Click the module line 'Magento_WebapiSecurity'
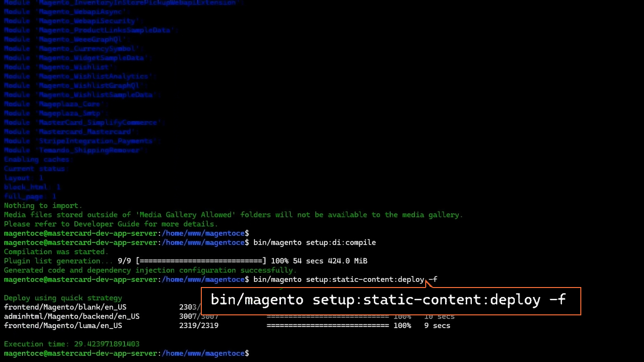This screenshot has width=644, height=362. point(74,21)
